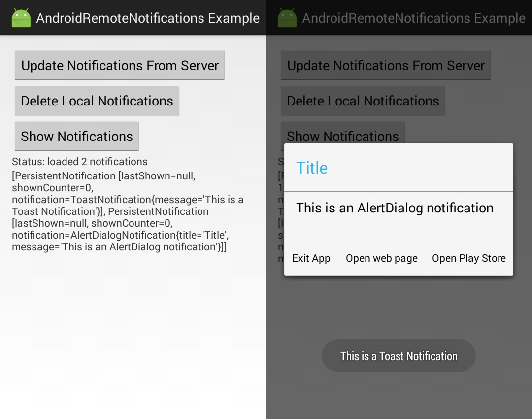Viewport: 532px width, 419px height.
Task: Click the dialog heading 'Title'
Action: [312, 168]
